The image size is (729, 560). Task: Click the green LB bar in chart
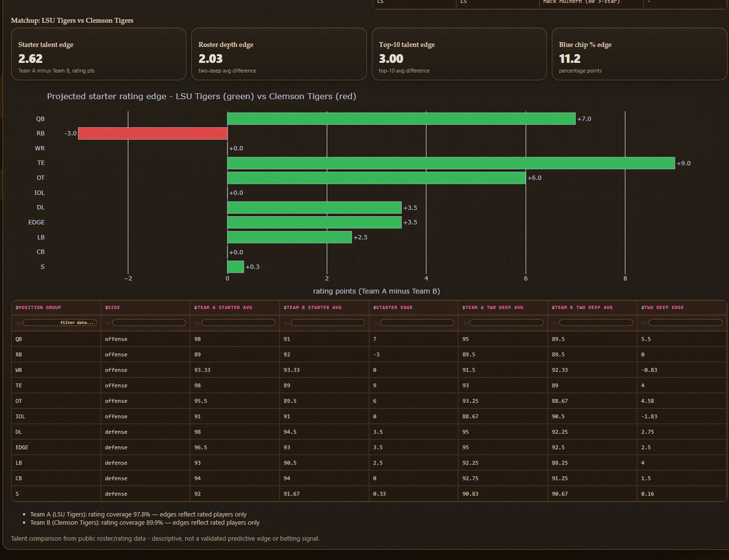pos(289,237)
